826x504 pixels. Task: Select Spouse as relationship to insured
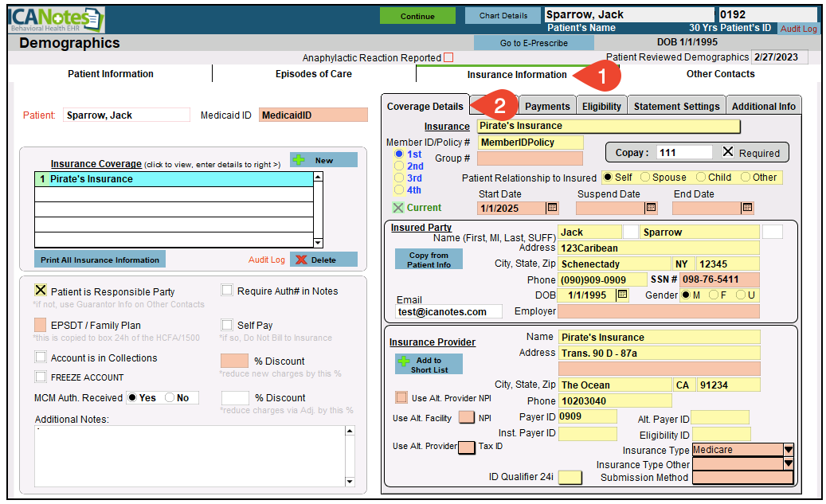tap(645, 178)
